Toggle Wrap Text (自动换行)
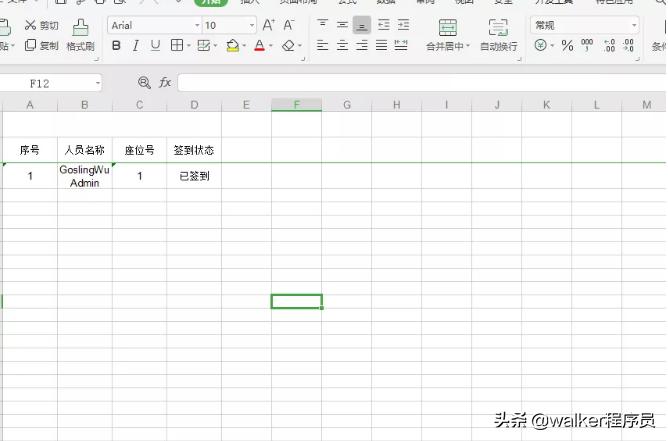The image size is (668, 441). click(x=498, y=35)
